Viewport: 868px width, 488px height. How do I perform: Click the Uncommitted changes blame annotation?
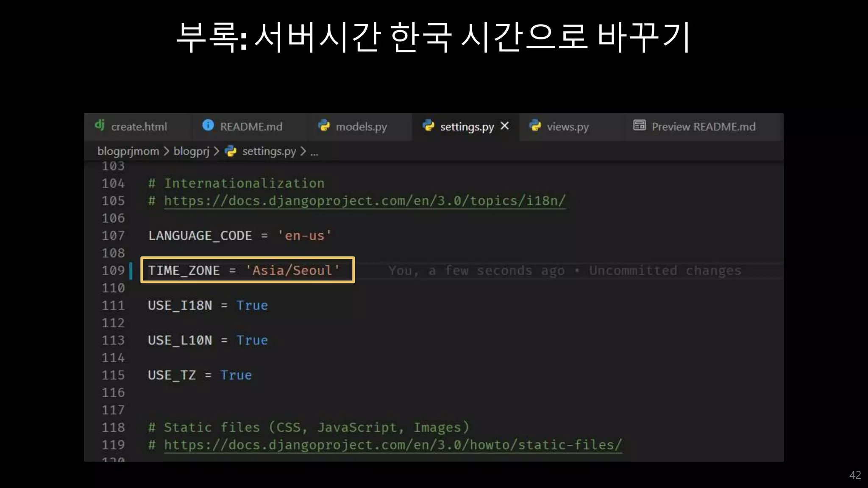[565, 271]
